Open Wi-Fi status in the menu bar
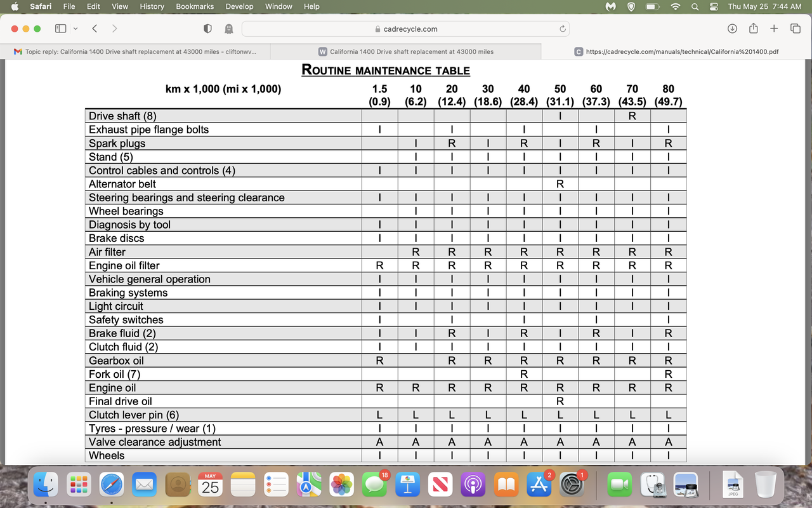812x508 pixels. 676,6
